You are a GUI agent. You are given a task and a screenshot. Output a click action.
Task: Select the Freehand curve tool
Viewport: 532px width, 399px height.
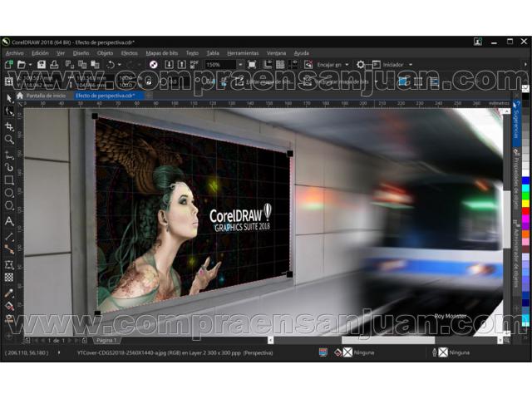(9, 155)
